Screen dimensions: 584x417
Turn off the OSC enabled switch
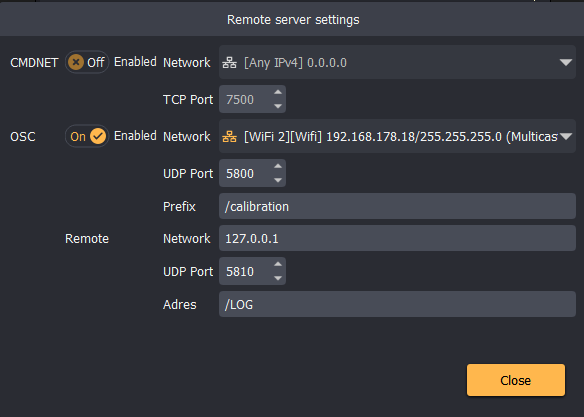click(x=87, y=136)
